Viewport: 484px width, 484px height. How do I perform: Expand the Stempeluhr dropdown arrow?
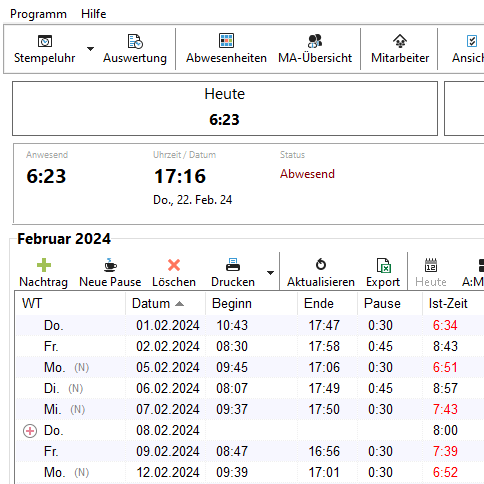(x=90, y=49)
